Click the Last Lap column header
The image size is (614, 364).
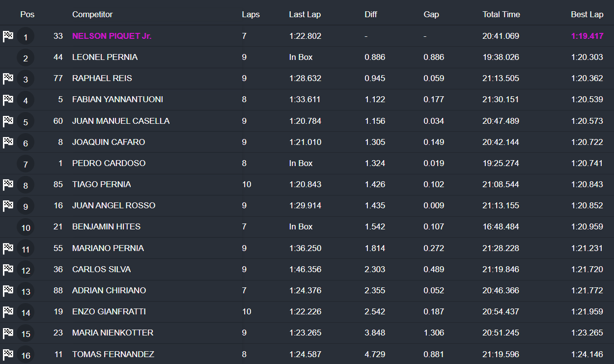click(305, 14)
